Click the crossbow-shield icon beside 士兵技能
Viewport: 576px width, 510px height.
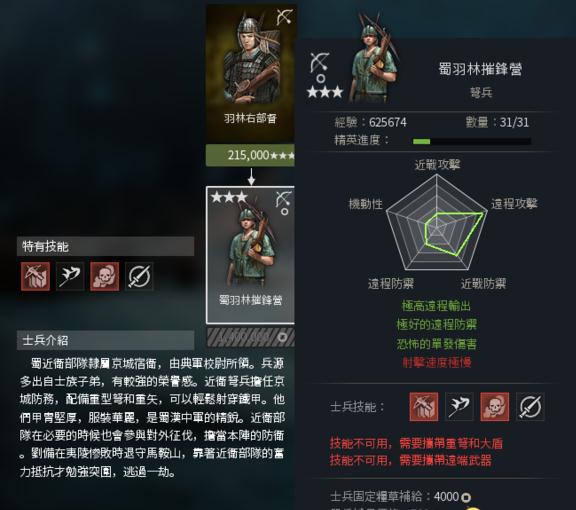pyautogui.click(x=424, y=406)
